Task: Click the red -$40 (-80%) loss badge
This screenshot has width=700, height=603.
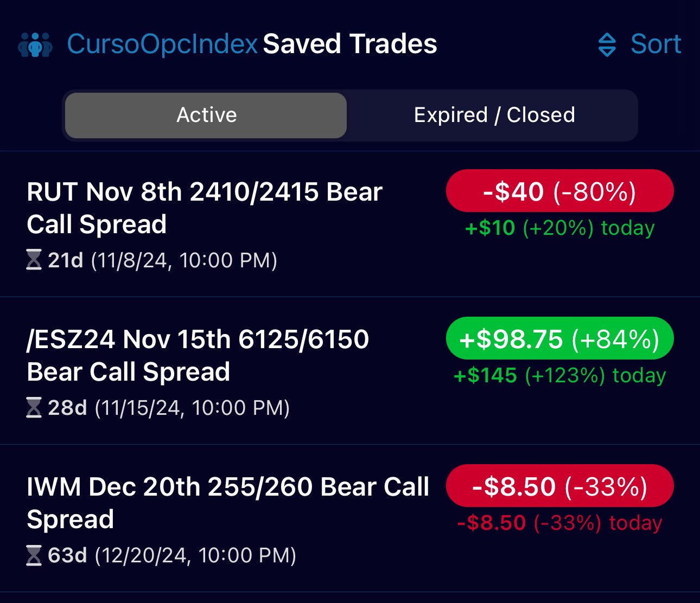Action: click(x=559, y=191)
